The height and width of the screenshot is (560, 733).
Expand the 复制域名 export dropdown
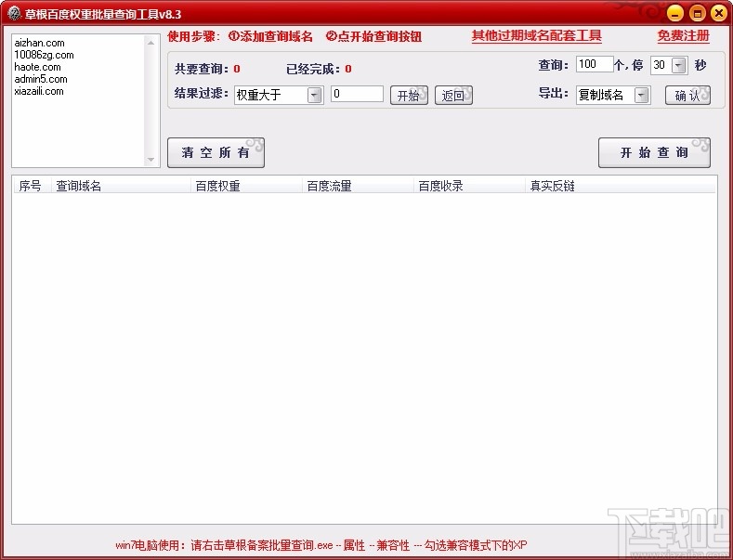(x=642, y=96)
